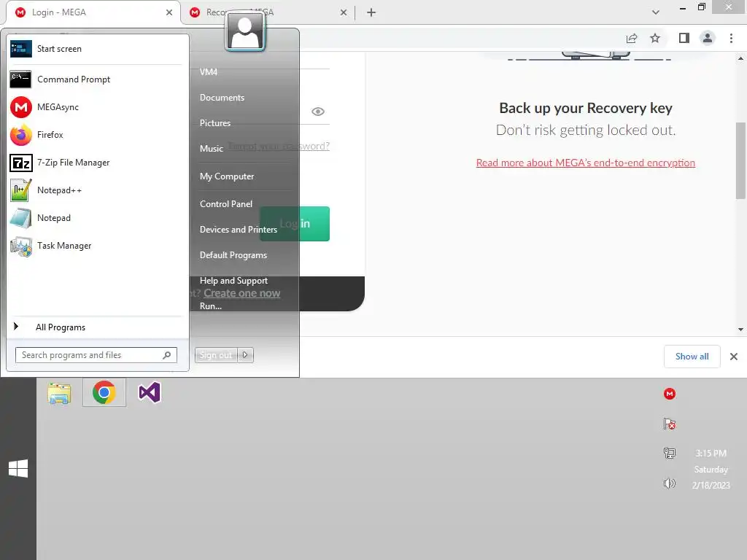This screenshot has height=560, width=747.
Task: Click the green Log in button
Action: 295,223
